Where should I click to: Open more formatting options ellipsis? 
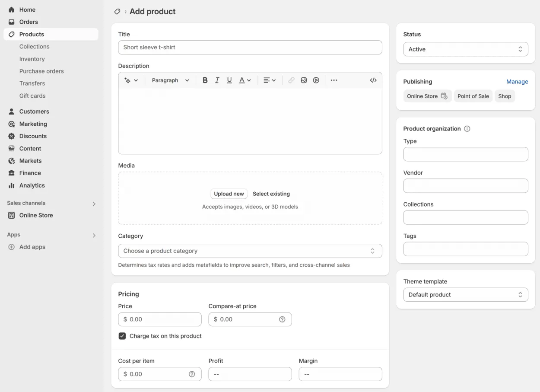(x=334, y=80)
